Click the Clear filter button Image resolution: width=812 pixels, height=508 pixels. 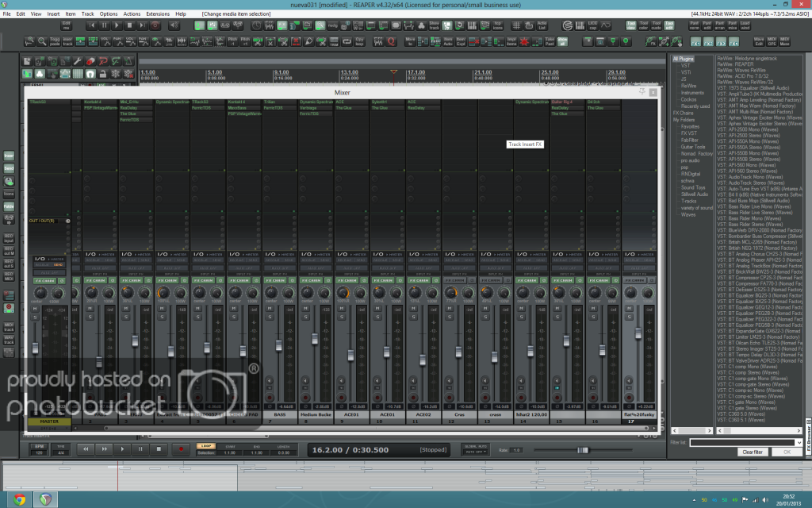click(x=752, y=452)
